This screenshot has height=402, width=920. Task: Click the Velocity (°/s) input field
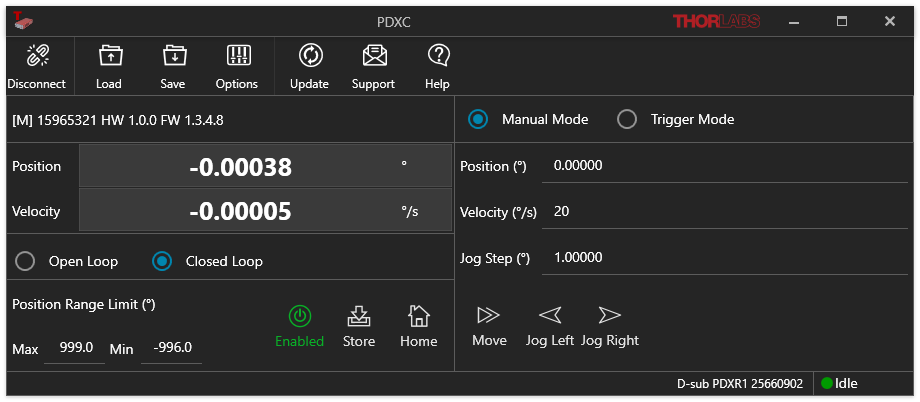pyautogui.click(x=725, y=212)
